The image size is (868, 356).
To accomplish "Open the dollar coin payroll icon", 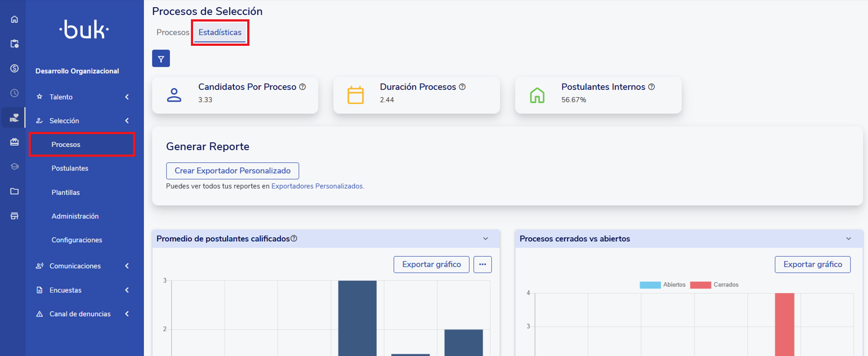I will [x=14, y=68].
